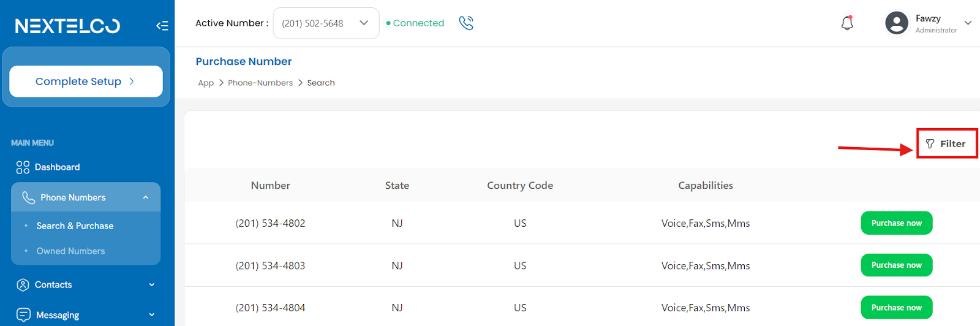Expand the Messaging menu chevron
This screenshot has width=980, height=326.
(x=152, y=315)
